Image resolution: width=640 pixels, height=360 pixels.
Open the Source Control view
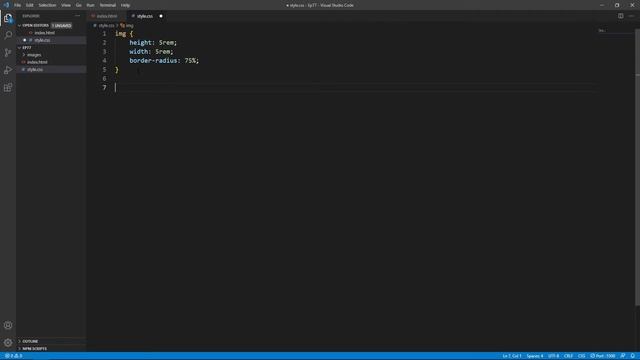pos(8,53)
